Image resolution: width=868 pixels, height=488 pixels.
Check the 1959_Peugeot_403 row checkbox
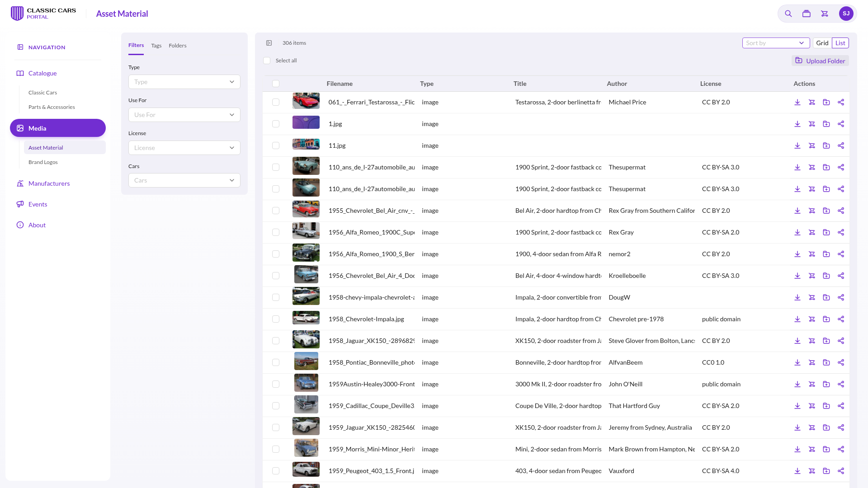click(x=276, y=471)
